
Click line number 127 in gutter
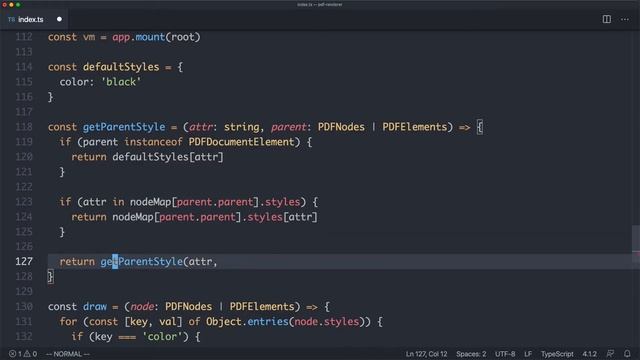(24, 261)
